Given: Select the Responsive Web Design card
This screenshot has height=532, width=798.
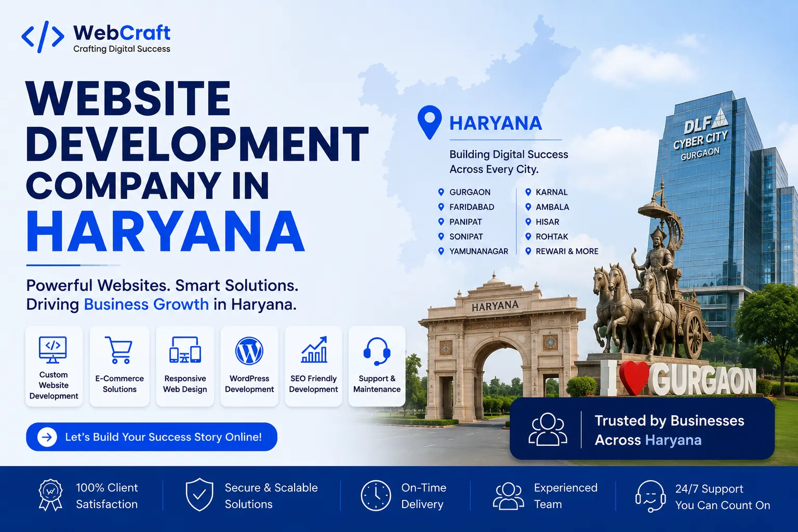Looking at the screenshot, I should coord(185,366).
